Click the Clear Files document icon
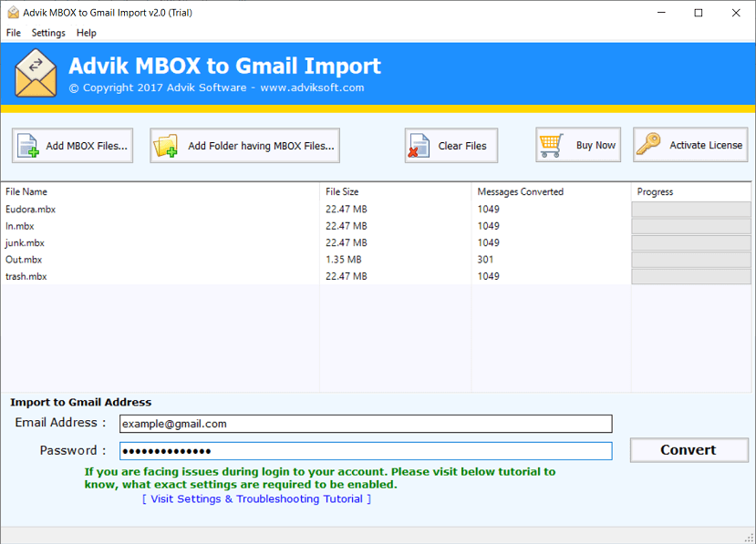Viewport: 756px width, 544px height. pos(419,144)
